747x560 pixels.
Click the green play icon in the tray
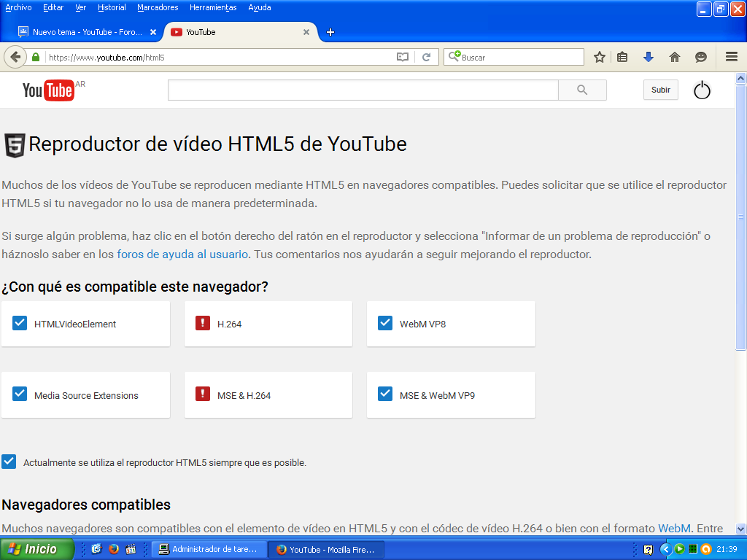coord(679,549)
